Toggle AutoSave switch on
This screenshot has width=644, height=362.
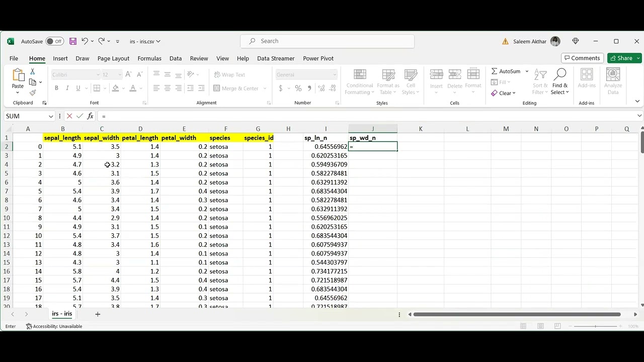pos(54,41)
